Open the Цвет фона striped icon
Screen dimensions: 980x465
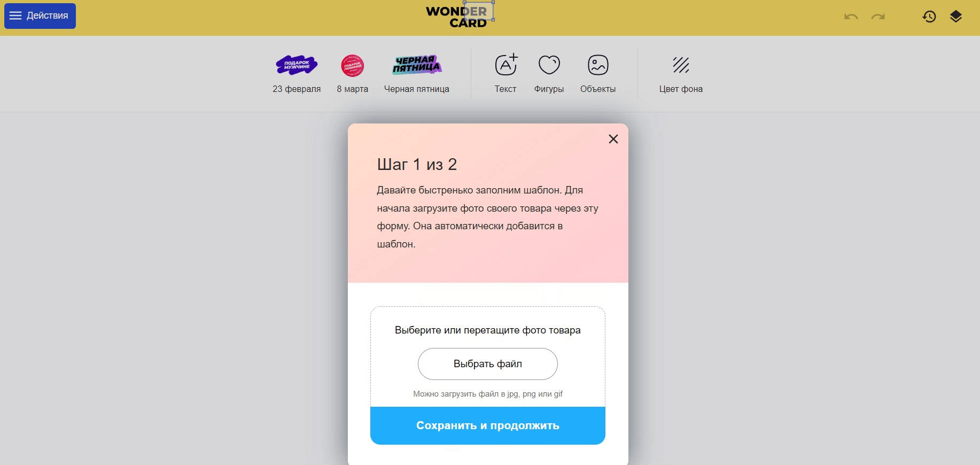[681, 65]
